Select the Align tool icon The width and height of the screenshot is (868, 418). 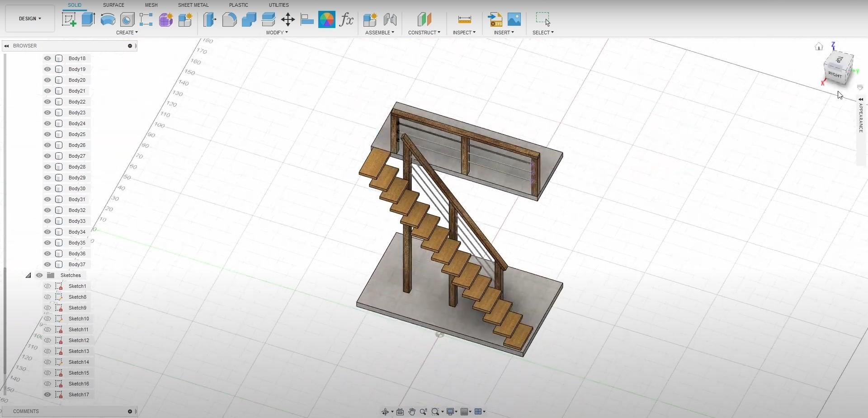pyautogui.click(x=307, y=19)
